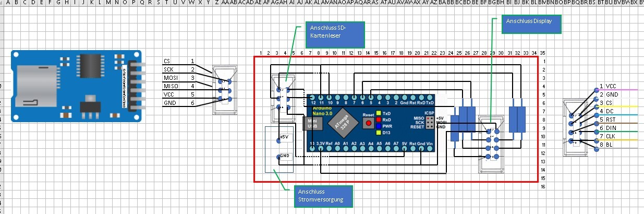This screenshot has height=214, width=644.
Task: Select the BL pin label for display
Action: [x=610, y=145]
